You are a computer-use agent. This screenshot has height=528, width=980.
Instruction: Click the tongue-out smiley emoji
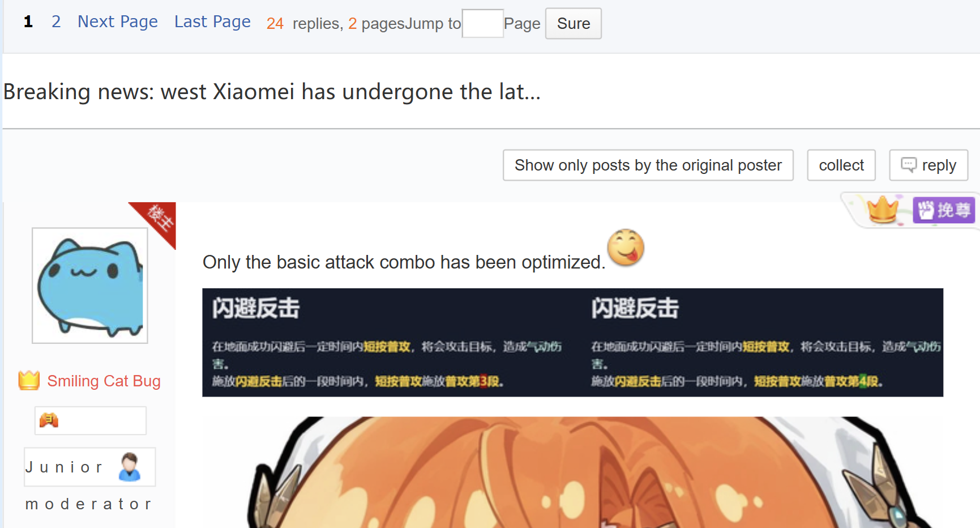point(626,247)
